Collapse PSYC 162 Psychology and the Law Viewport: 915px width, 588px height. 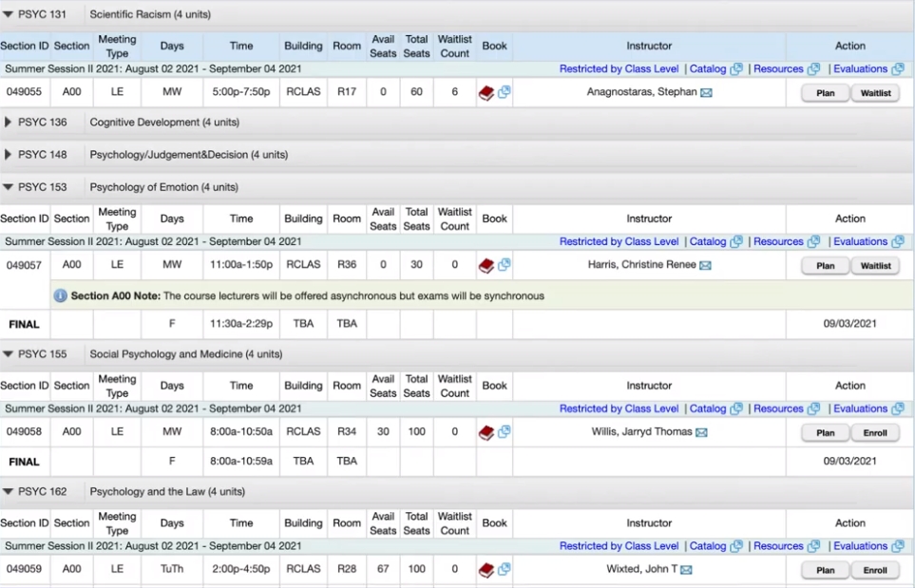click(x=8, y=492)
